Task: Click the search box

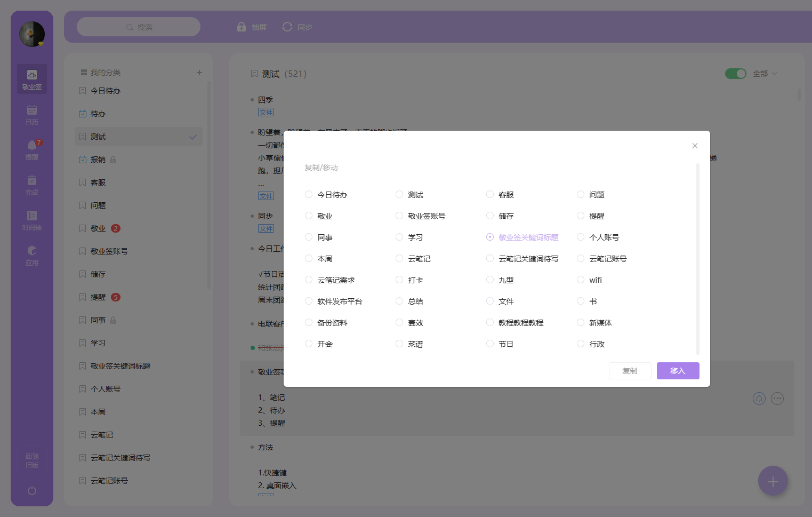Action: pos(139,27)
